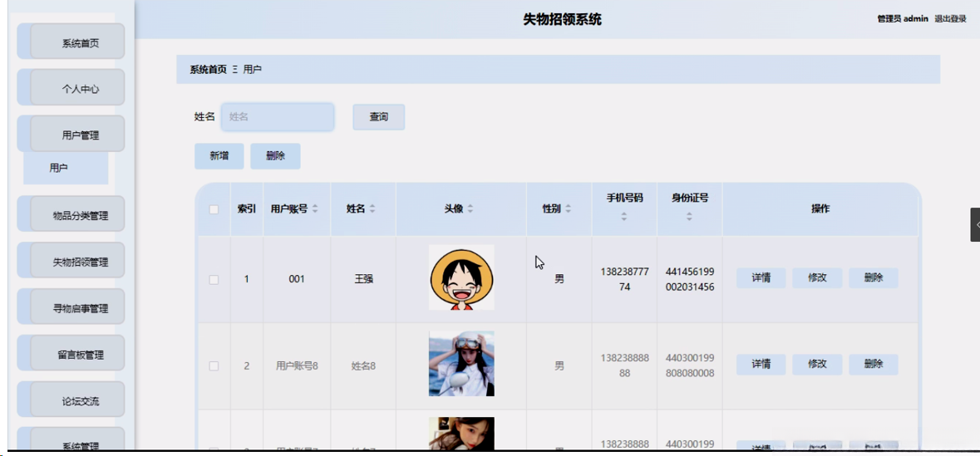Click the 用户账号8 cell
The image size is (980, 456).
pos(297,366)
